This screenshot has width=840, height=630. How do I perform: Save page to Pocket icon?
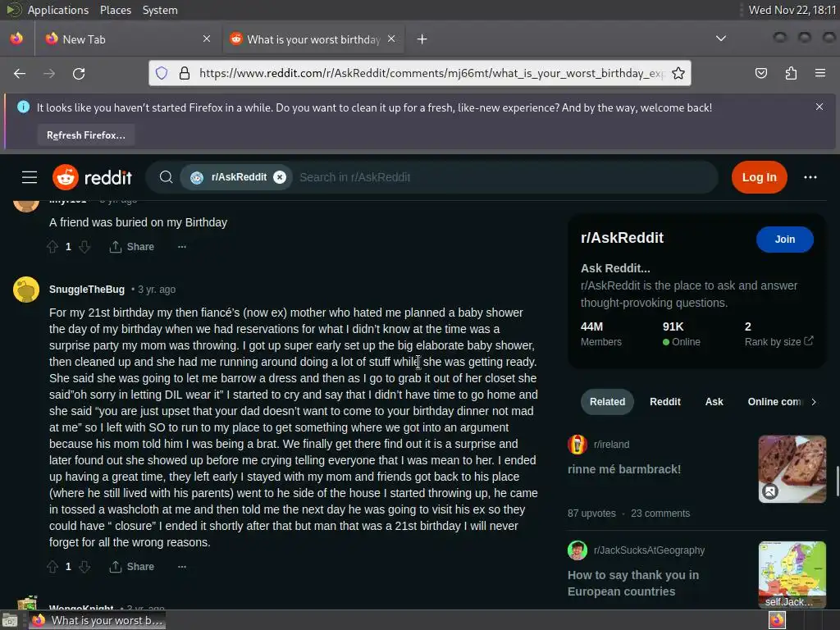click(x=760, y=73)
